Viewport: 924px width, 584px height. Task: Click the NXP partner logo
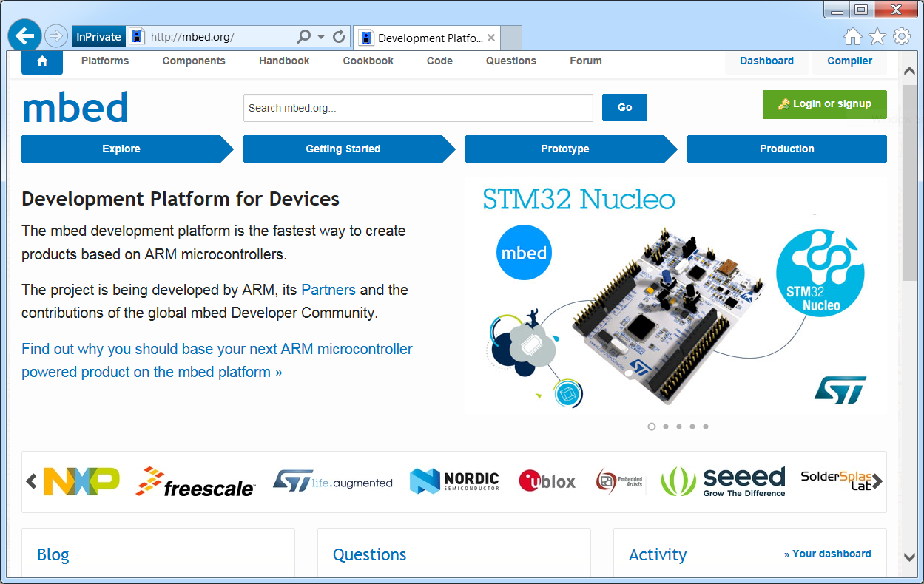click(81, 481)
